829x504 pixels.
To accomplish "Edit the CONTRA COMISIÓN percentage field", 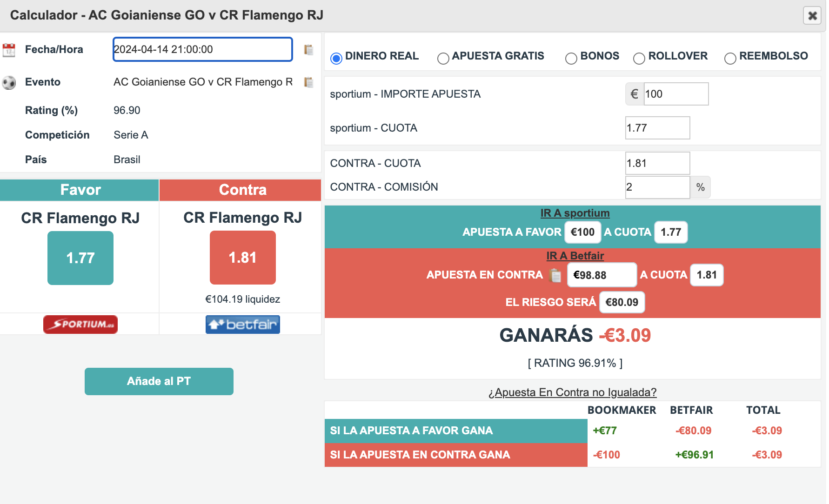I will (x=657, y=187).
